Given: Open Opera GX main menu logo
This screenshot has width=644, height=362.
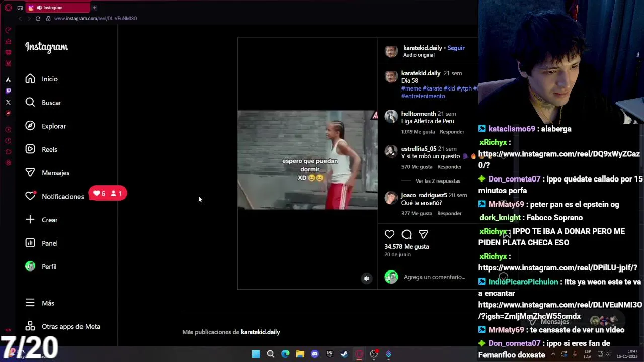Looking at the screenshot, I should pos(8,8).
